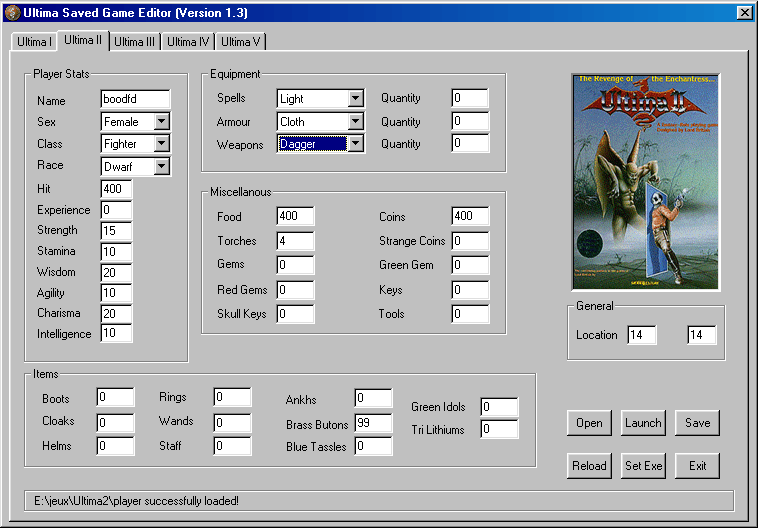Click the Armour Quantity field
The image size is (758, 528).
point(470,121)
